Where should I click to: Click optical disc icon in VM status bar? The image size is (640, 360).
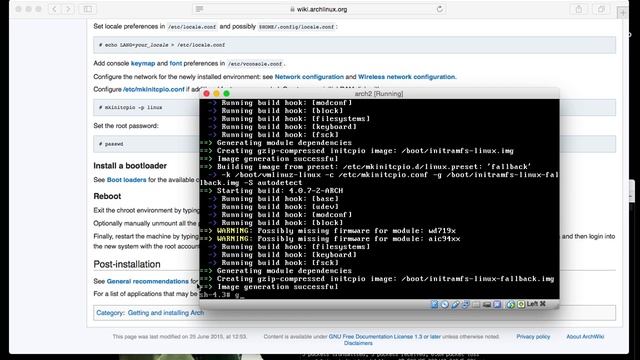[445, 304]
